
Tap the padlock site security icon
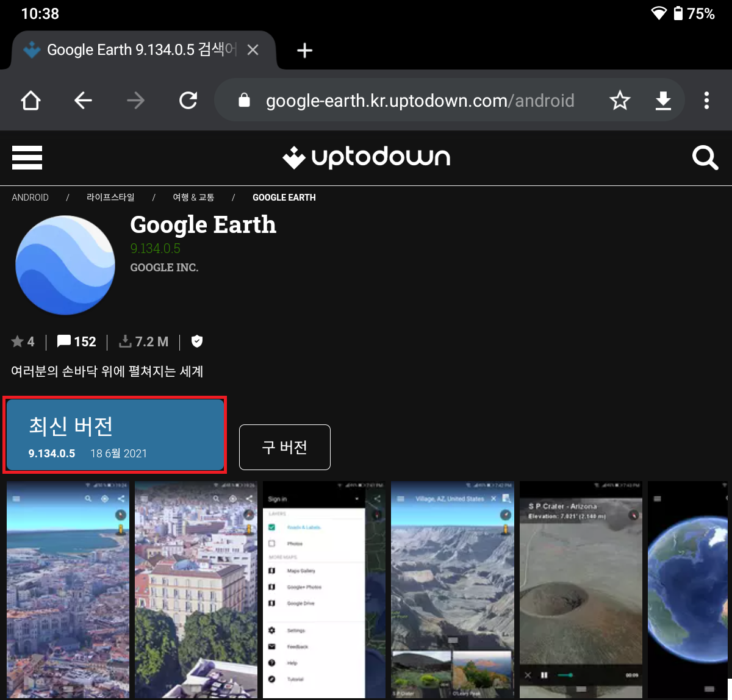pos(244,100)
